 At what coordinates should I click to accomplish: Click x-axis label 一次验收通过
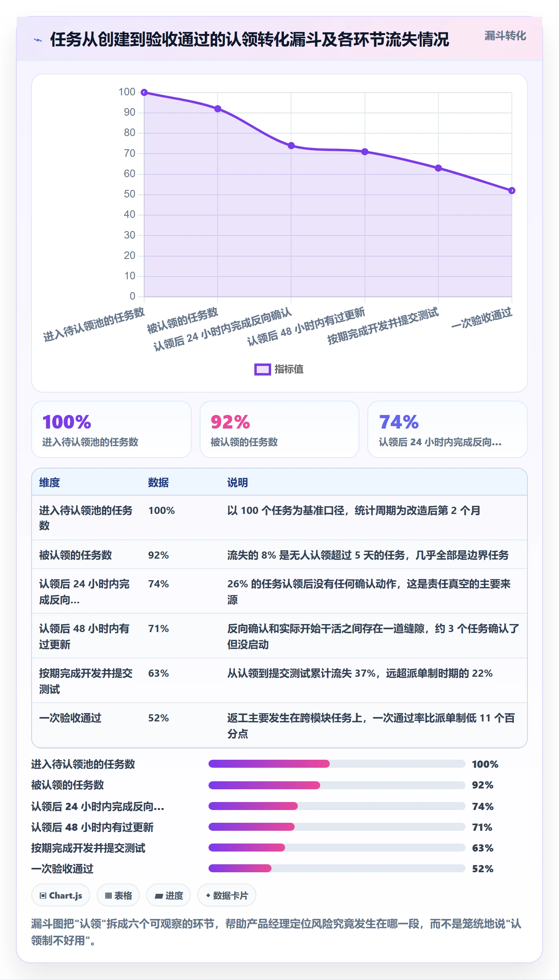tap(482, 318)
